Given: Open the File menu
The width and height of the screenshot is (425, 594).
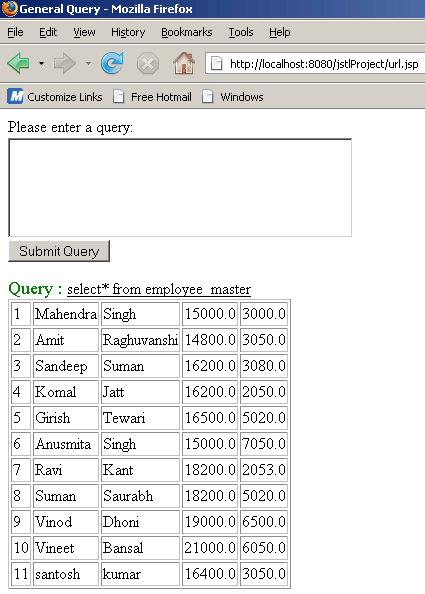Looking at the screenshot, I should point(15,33).
